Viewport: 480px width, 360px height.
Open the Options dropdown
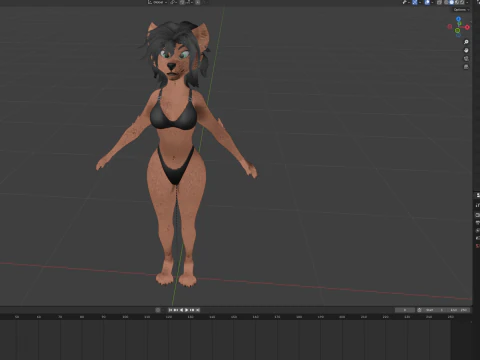point(461,10)
